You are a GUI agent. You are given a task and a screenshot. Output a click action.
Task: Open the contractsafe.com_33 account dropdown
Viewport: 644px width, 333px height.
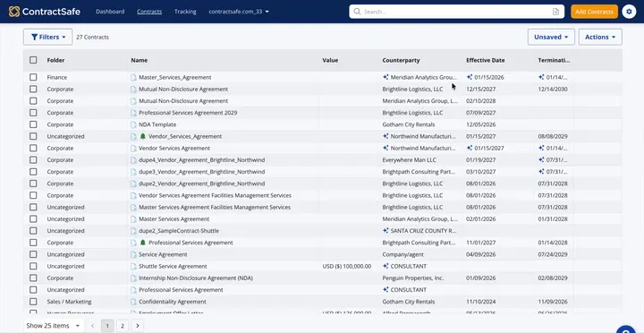[x=239, y=12]
